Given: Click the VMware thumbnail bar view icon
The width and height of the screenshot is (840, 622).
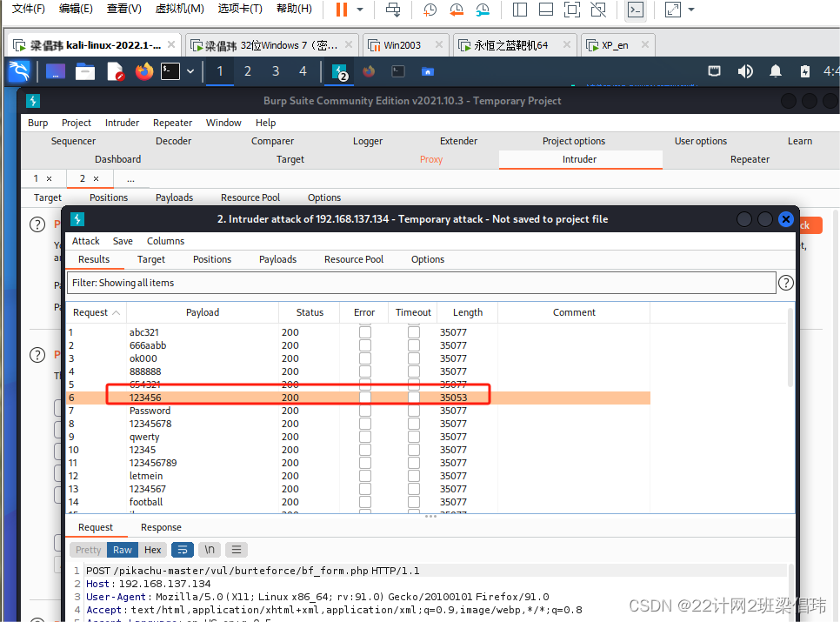Looking at the screenshot, I should (546, 10).
